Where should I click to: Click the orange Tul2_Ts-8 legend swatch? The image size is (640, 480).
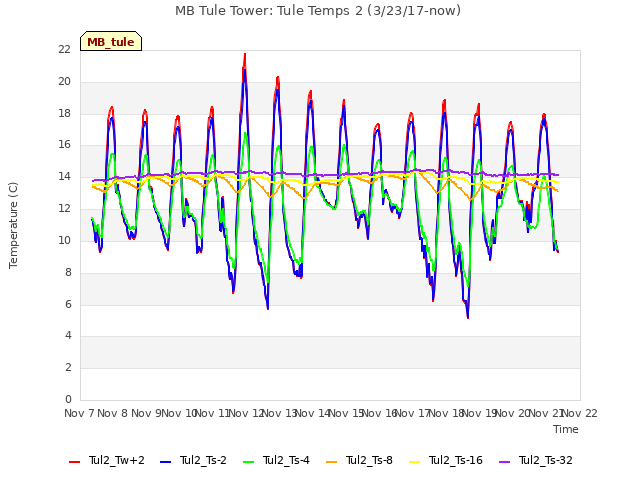tap(331, 462)
